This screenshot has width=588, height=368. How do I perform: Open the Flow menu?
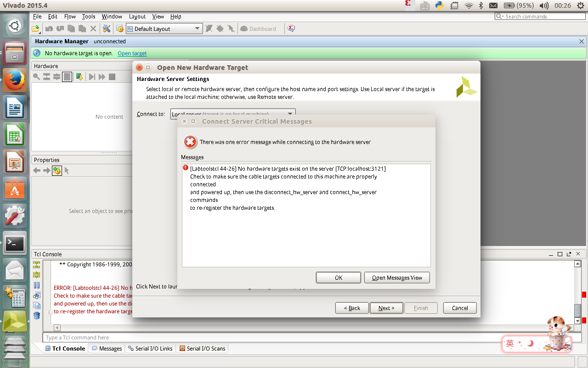point(70,17)
